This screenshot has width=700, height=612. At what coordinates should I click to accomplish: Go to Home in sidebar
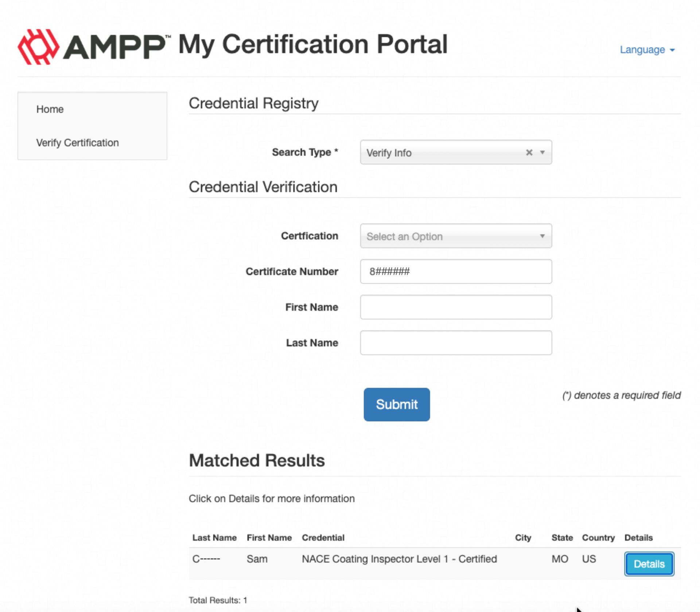tap(50, 109)
